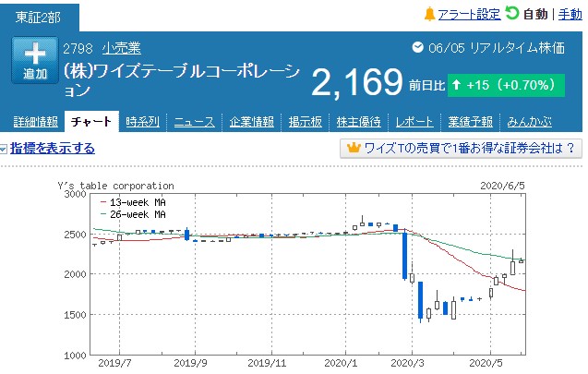This screenshot has width=588, height=374.
Task: Open the 小売業 sector link
Action: point(122,48)
